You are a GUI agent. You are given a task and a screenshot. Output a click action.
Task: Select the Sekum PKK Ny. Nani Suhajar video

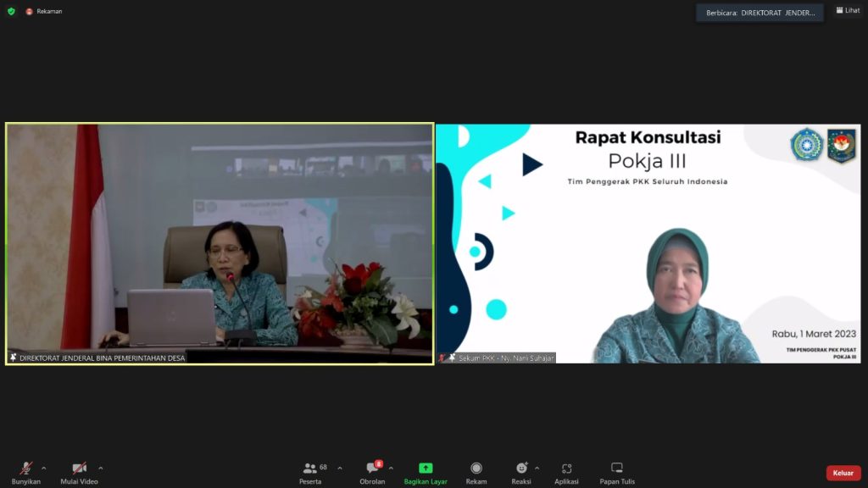(x=648, y=244)
